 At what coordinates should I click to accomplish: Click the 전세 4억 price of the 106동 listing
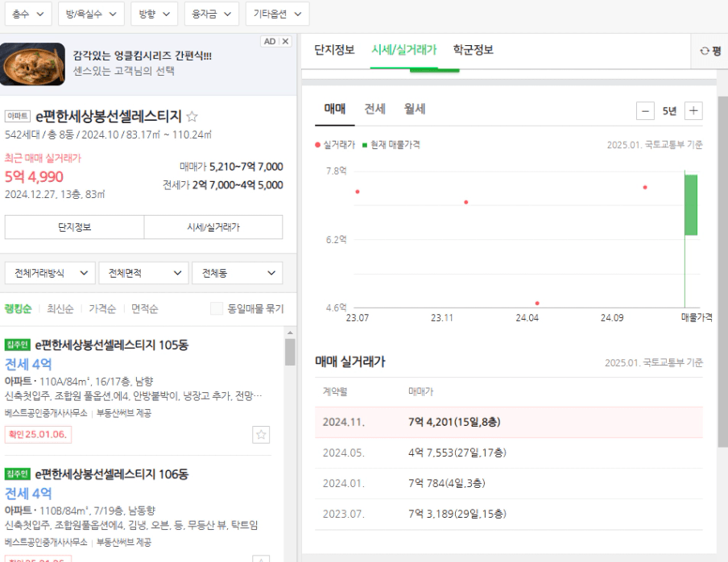pos(28,494)
